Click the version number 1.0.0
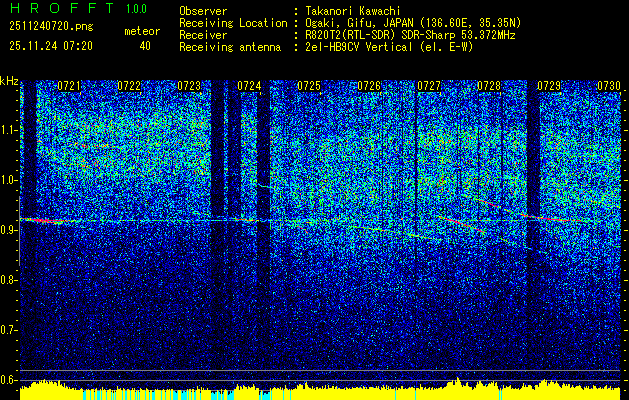Image resolution: width=629 pixels, height=400 pixels. pyautogui.click(x=136, y=8)
